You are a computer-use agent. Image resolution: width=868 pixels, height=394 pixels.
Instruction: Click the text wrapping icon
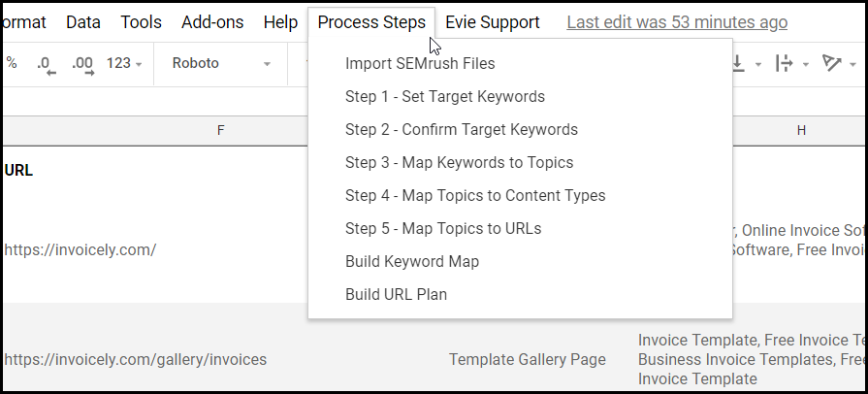coord(784,64)
